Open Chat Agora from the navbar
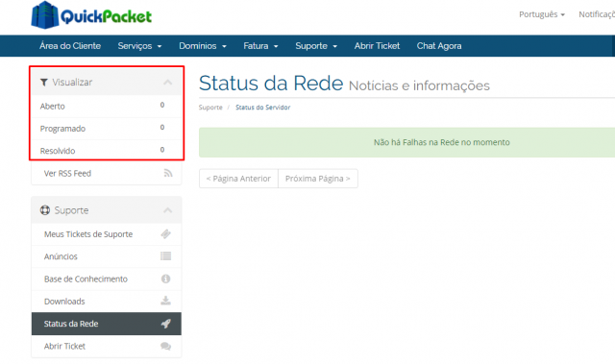This screenshot has height=364, width=615. pyautogui.click(x=439, y=46)
